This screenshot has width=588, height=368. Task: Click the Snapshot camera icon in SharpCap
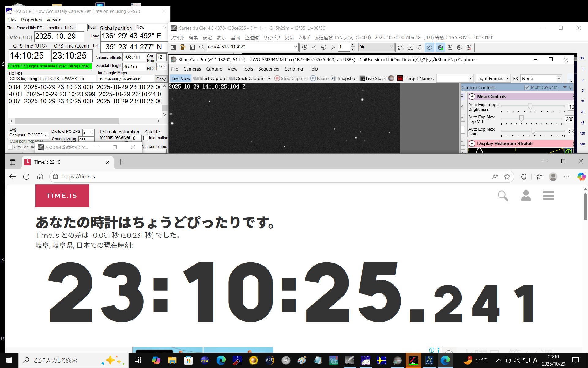334,79
